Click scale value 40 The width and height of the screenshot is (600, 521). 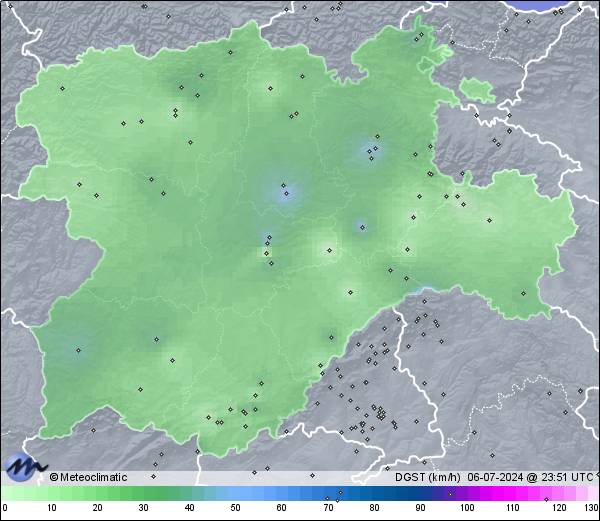pyautogui.click(x=190, y=508)
